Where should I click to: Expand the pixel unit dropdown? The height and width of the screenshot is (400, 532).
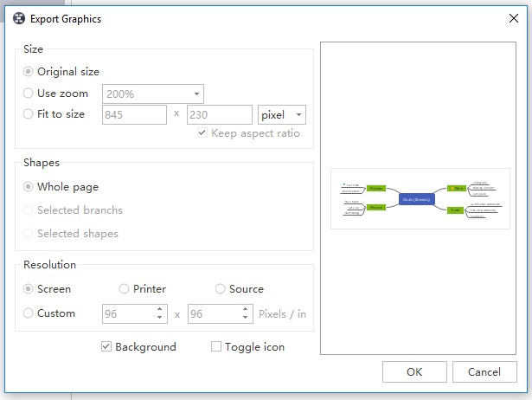[x=282, y=114]
